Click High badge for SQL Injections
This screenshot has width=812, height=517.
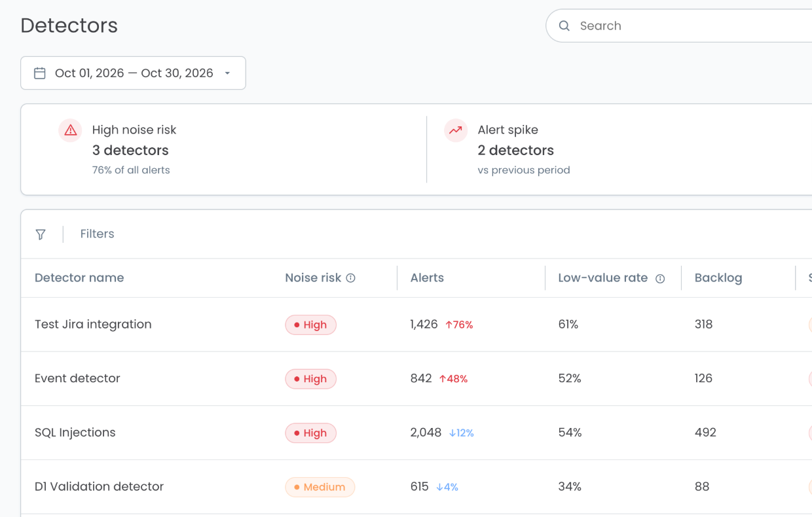[310, 433]
